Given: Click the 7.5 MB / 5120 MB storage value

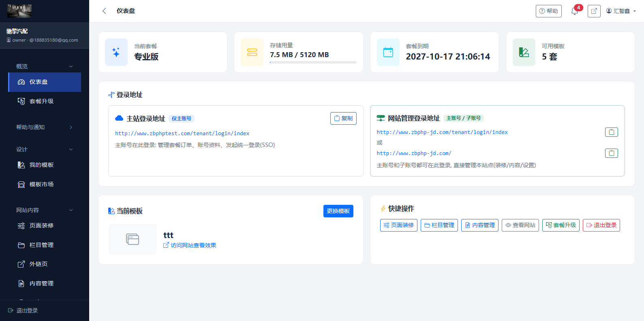Looking at the screenshot, I should coord(300,55).
